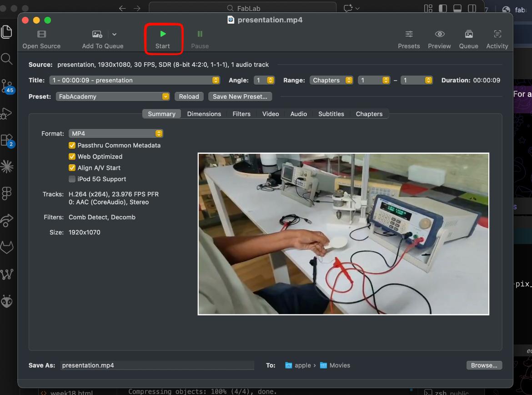This screenshot has height=395, width=532.
Task: Switch to the Audio tab
Action: (299, 114)
